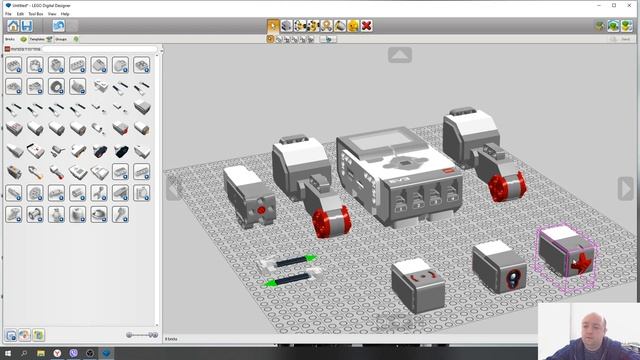The image size is (640, 360).
Task: Open the Help menu
Action: point(65,14)
